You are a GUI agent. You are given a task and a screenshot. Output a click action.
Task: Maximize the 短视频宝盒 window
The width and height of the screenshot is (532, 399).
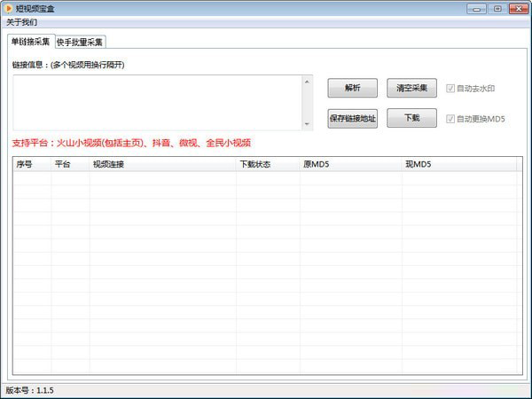[497, 9]
